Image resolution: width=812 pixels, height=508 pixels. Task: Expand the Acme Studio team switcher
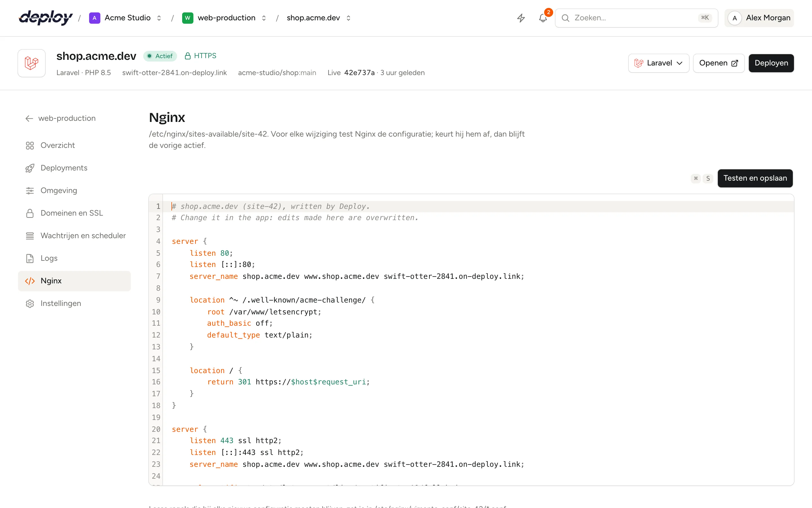pos(159,18)
